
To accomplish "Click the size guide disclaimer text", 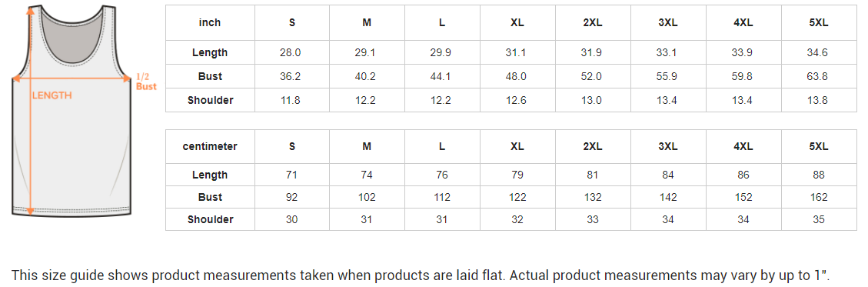I will 421,275.
